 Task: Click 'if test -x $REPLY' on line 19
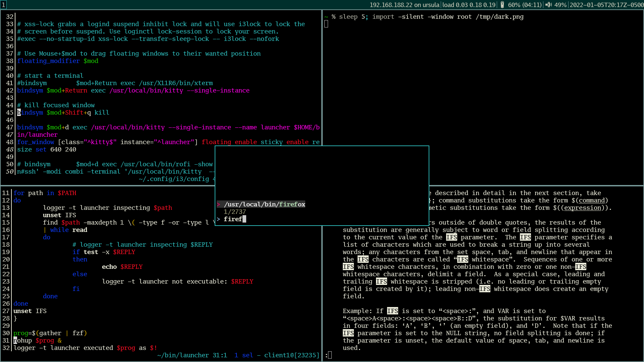(104, 252)
